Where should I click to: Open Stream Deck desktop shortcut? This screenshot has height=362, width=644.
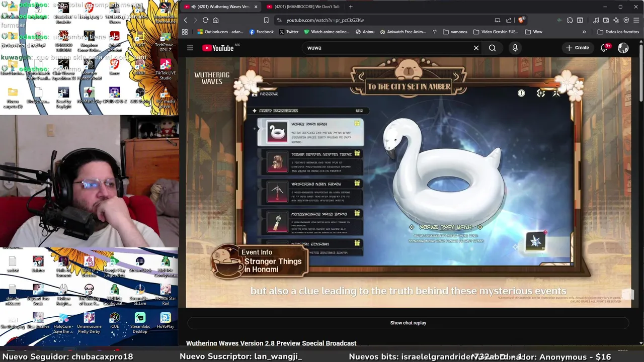140,263
